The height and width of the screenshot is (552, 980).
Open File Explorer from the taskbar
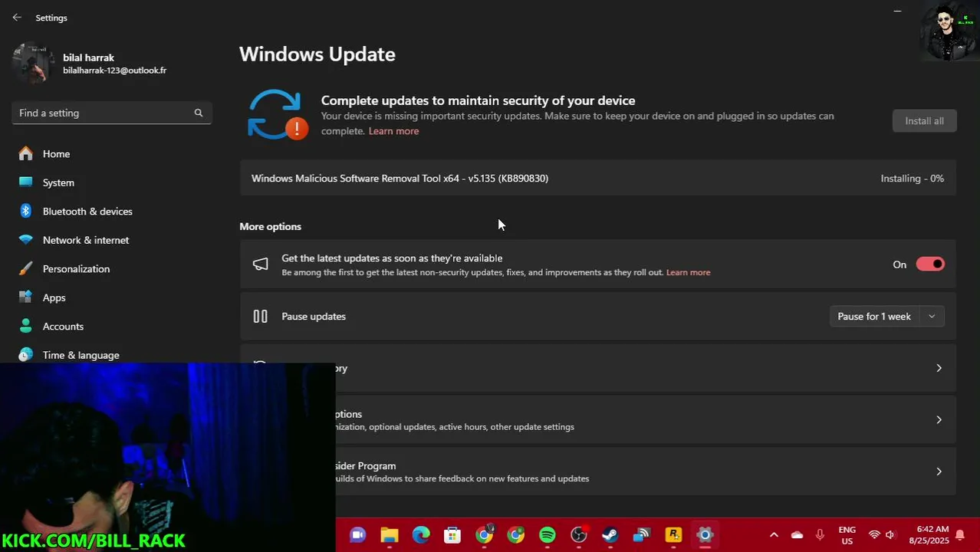[390, 535]
